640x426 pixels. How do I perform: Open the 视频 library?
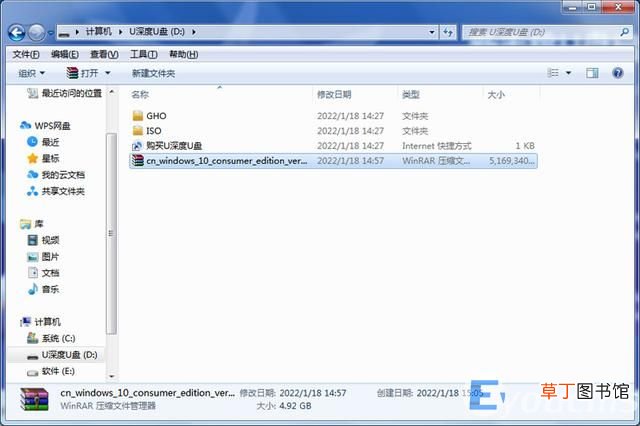[x=43, y=240]
